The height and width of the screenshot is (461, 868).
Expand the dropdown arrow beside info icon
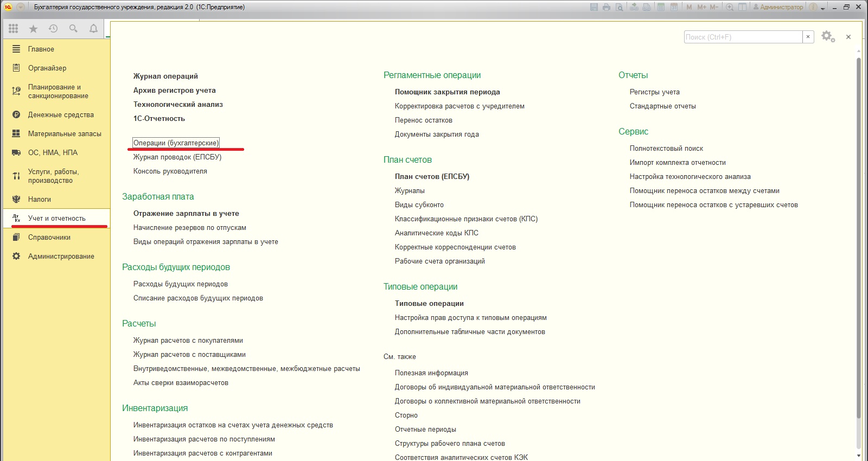click(x=823, y=8)
